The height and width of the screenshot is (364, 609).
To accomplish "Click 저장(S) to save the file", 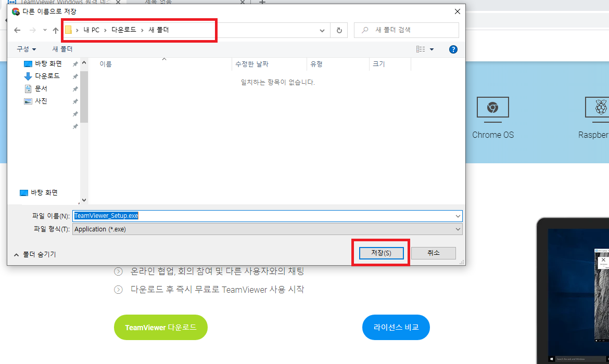I will point(381,253).
